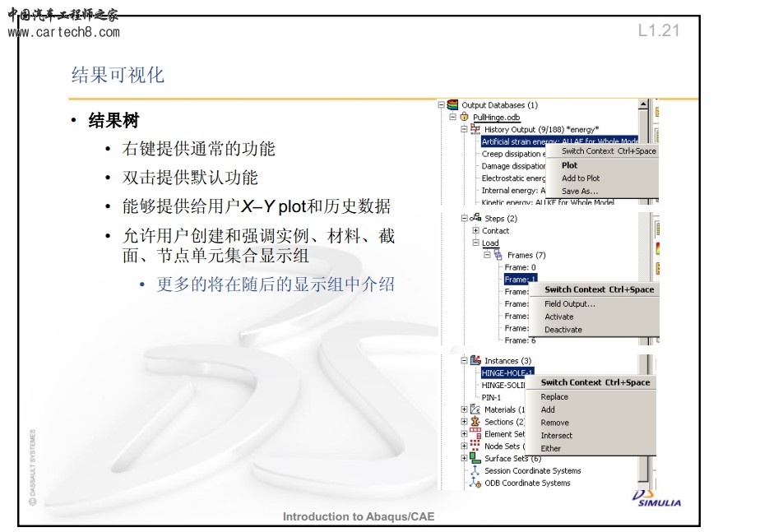The height and width of the screenshot is (532, 769).
Task: Expand the Contact step node
Action: (475, 231)
